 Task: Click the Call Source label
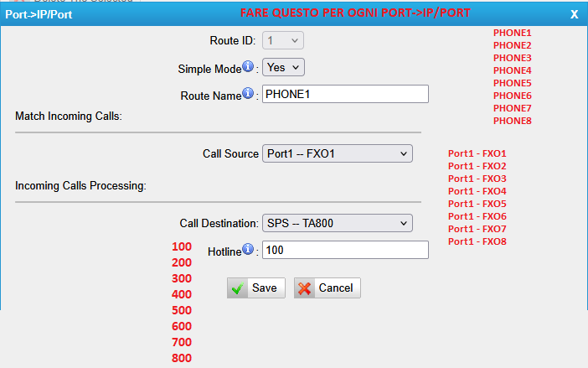click(230, 153)
